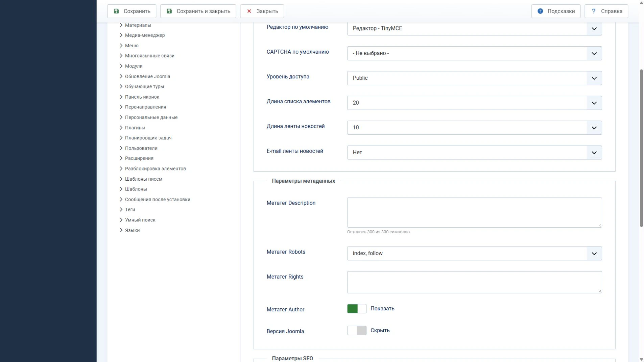Open Длина ленты новостей dropdown
This screenshot has height=362, width=644.
pos(474,128)
